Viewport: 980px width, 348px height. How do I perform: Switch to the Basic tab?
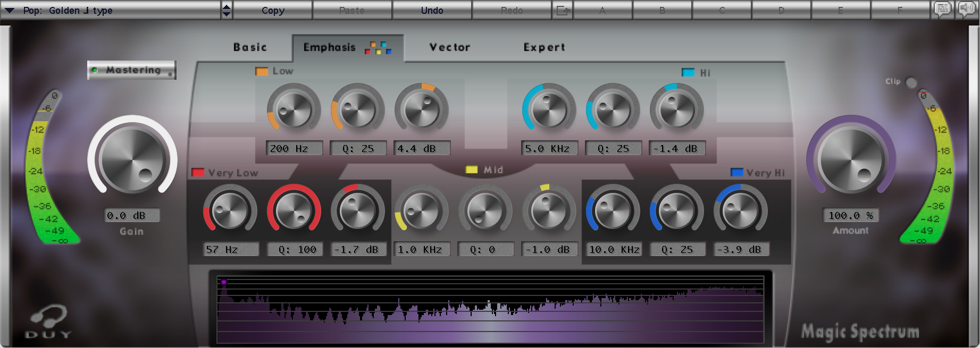[250, 47]
